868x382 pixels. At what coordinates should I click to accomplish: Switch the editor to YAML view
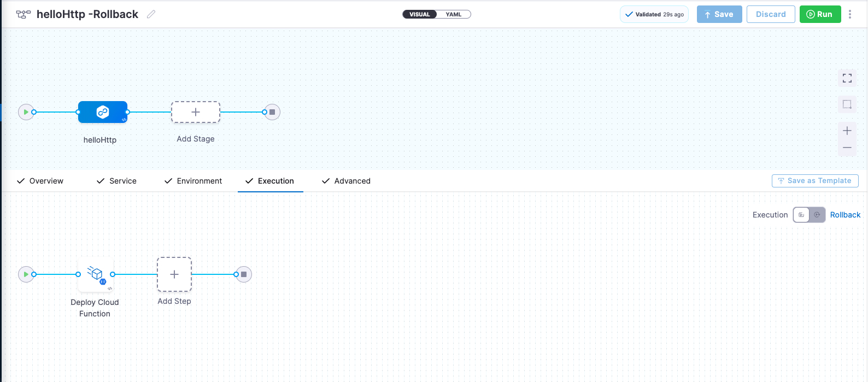454,14
